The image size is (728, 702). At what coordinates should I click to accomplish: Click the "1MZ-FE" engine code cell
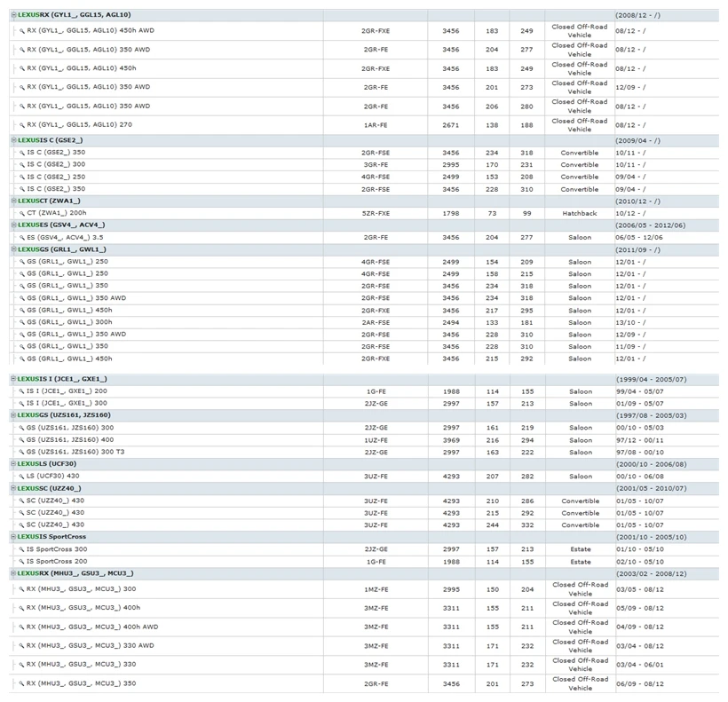tap(376, 589)
